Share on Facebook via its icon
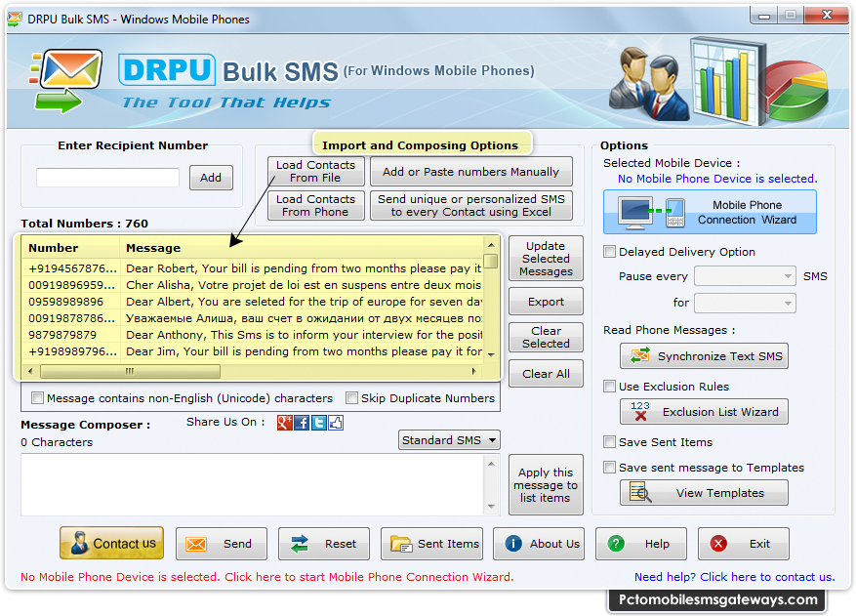Image resolution: width=856 pixels, height=616 pixels. click(302, 423)
